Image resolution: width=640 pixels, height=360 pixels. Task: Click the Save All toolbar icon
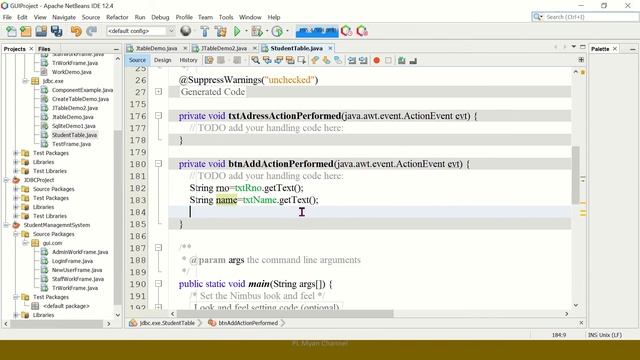coord(57,31)
